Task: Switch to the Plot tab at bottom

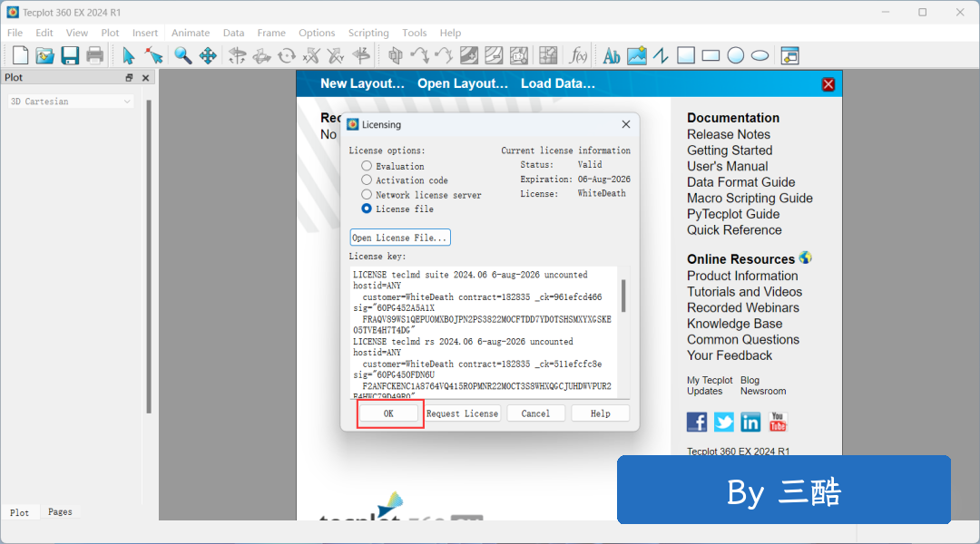Action: coord(19,512)
